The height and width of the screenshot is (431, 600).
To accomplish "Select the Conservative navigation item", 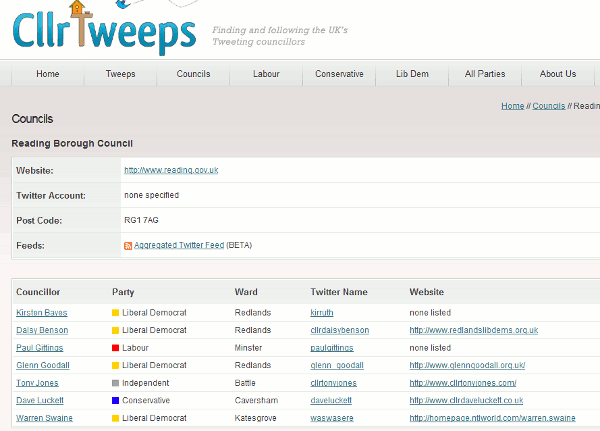I will tap(339, 74).
